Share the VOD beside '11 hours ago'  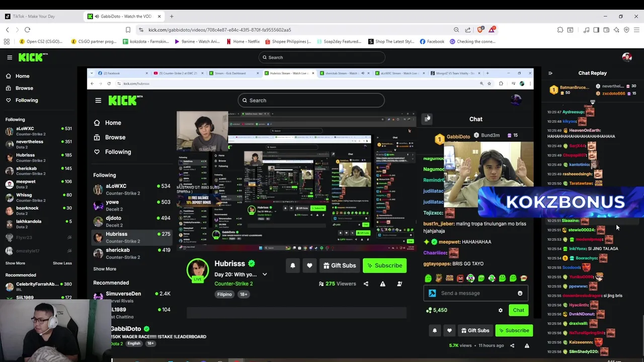(x=512, y=345)
